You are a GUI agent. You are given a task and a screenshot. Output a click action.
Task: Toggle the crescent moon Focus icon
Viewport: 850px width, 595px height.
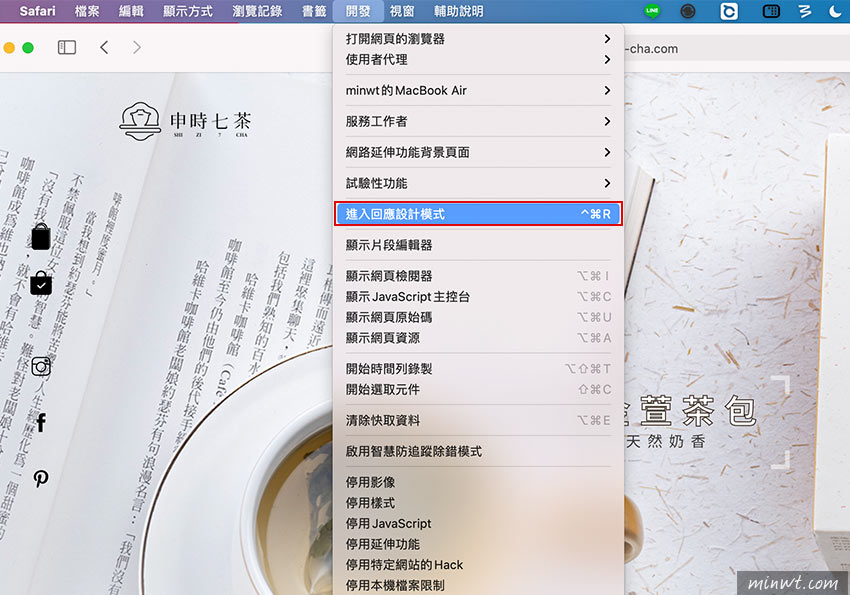click(835, 11)
